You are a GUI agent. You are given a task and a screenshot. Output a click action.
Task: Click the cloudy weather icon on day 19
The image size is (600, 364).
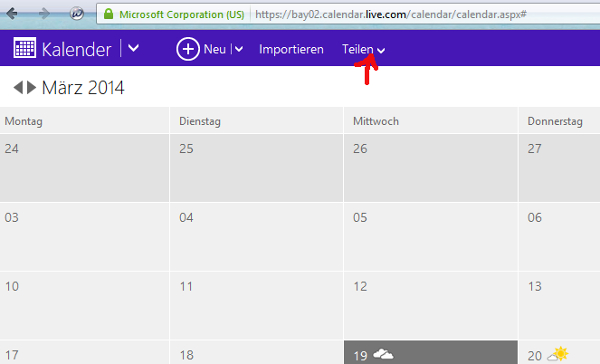pyautogui.click(x=383, y=354)
